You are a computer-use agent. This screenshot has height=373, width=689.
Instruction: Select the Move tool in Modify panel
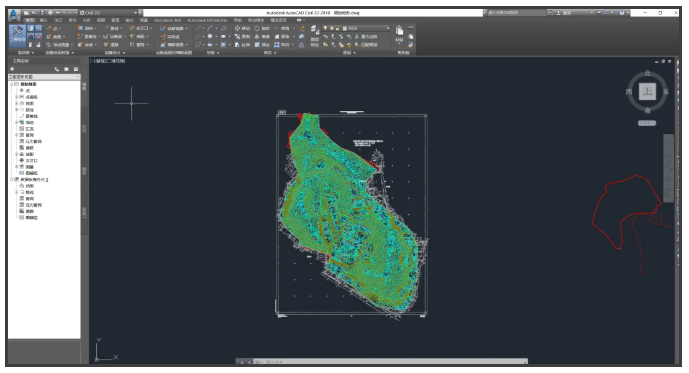coord(243,29)
